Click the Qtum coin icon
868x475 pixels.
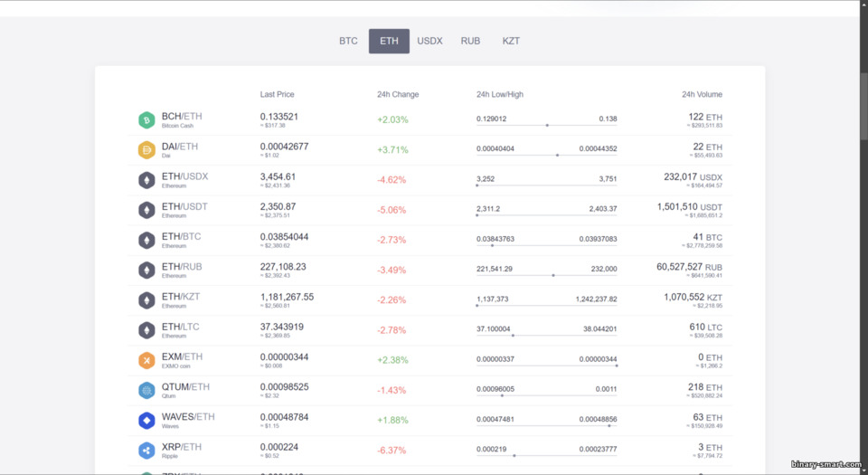point(146,390)
